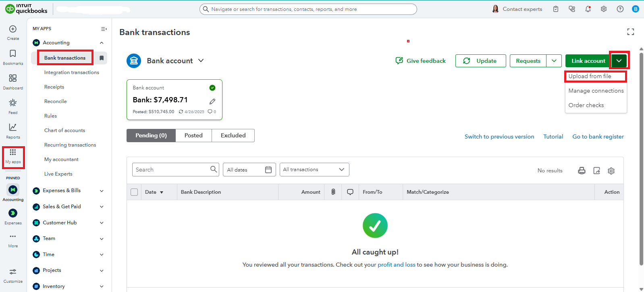The height and width of the screenshot is (292, 644).
Task: Click the pencil edit icon on bank card
Action: 212,101
